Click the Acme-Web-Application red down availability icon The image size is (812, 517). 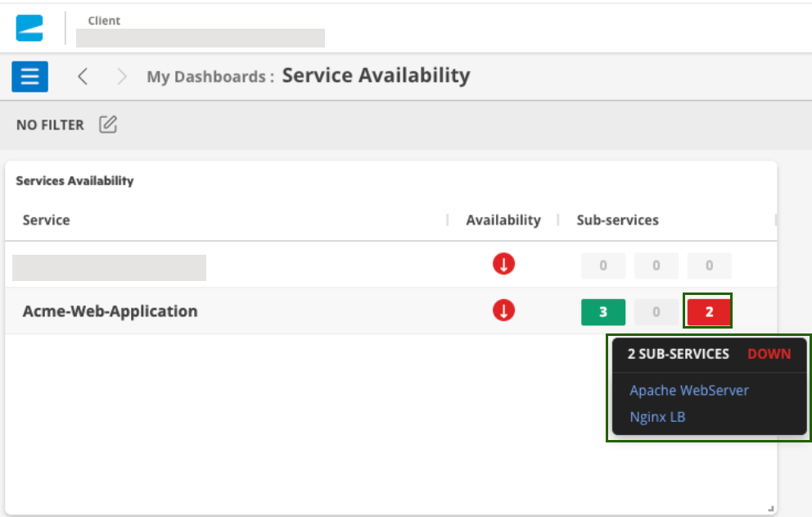[503, 311]
